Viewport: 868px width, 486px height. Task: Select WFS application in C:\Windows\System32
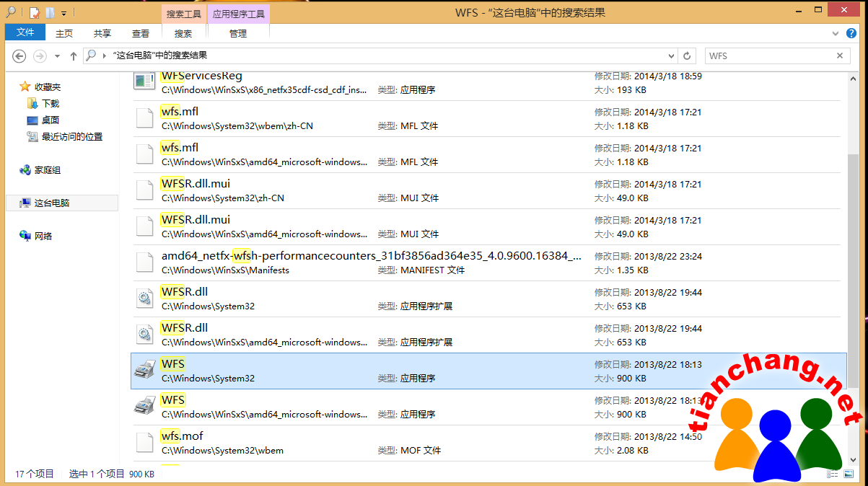(488, 371)
